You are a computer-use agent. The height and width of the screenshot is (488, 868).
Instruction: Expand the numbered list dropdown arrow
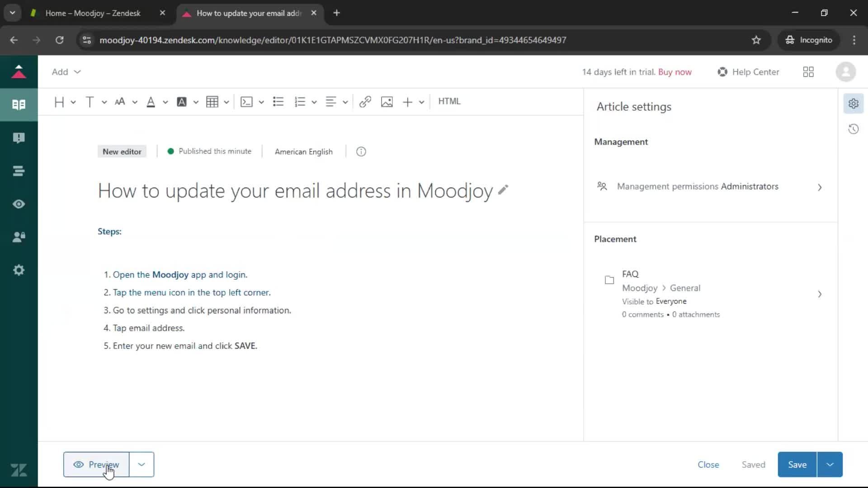pyautogui.click(x=314, y=102)
